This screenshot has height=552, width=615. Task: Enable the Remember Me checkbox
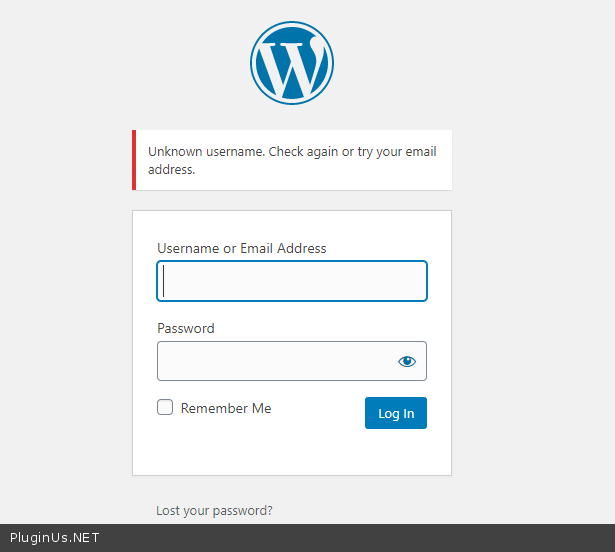point(165,408)
